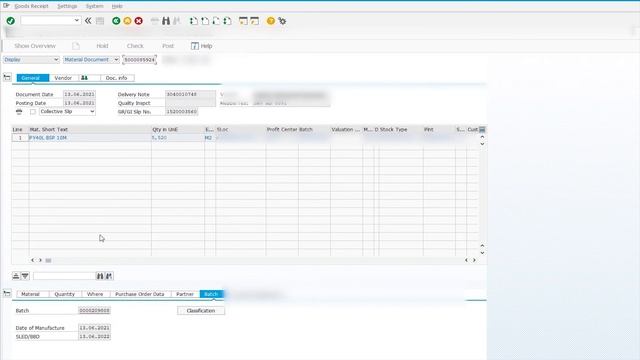The image size is (640, 360).
Task: Open the Goods Receipt menu
Action: (x=31, y=6)
